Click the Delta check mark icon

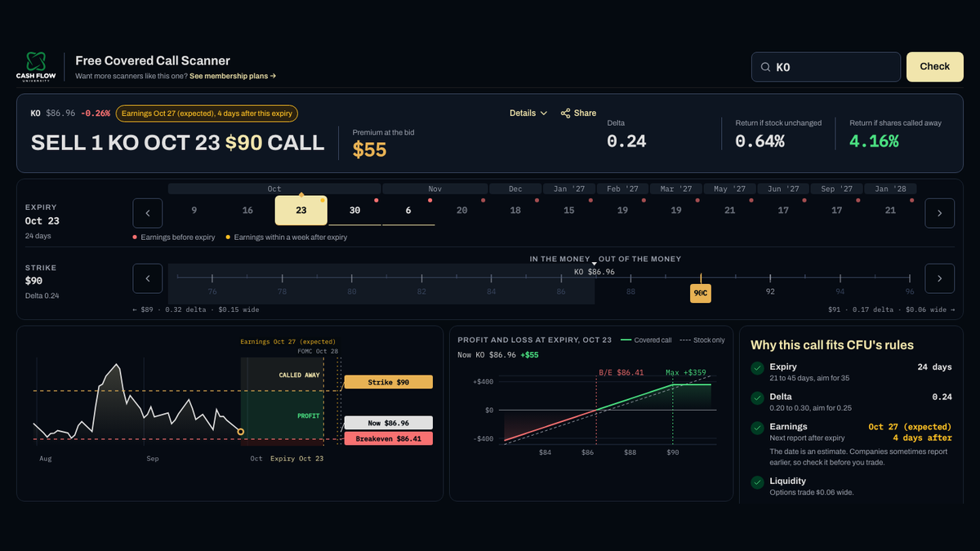(x=758, y=398)
